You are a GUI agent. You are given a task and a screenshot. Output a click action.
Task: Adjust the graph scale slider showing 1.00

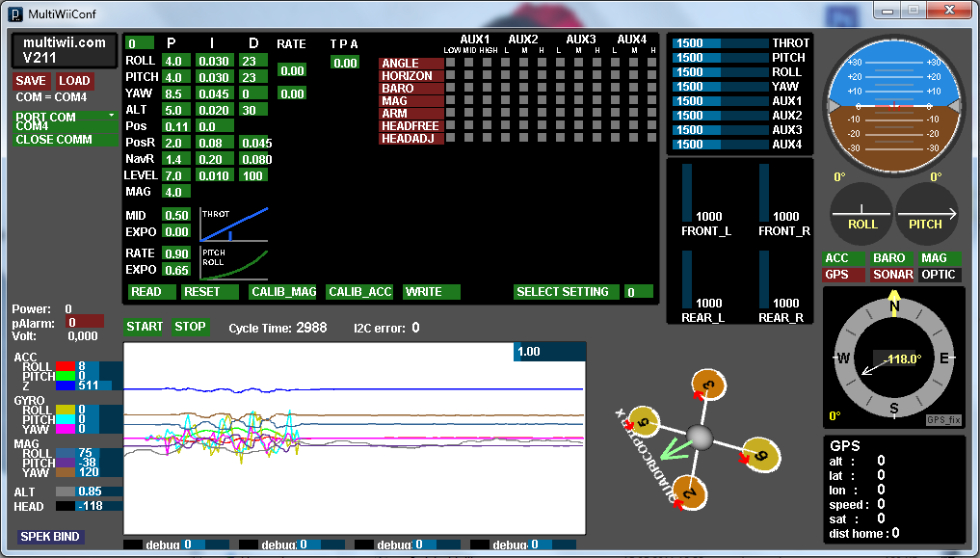549,352
